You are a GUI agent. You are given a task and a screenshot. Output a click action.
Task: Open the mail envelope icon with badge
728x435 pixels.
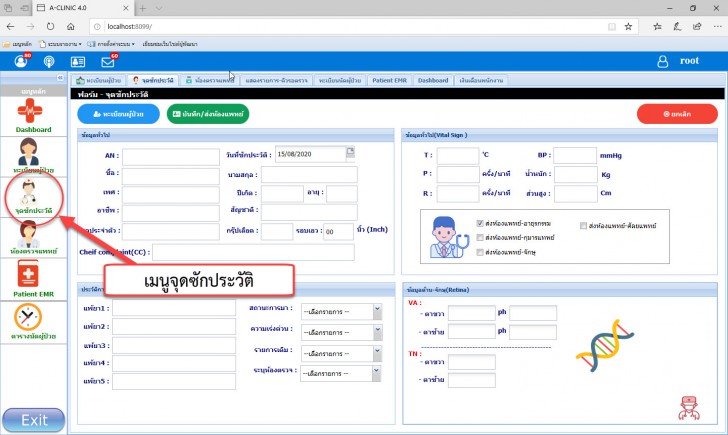click(x=108, y=61)
